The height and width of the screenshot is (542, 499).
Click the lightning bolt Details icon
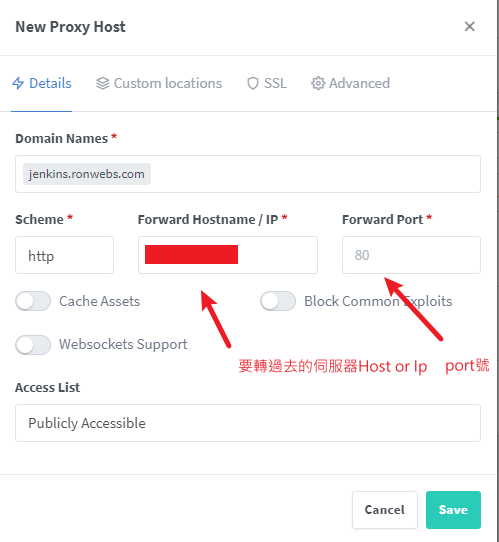[x=18, y=83]
